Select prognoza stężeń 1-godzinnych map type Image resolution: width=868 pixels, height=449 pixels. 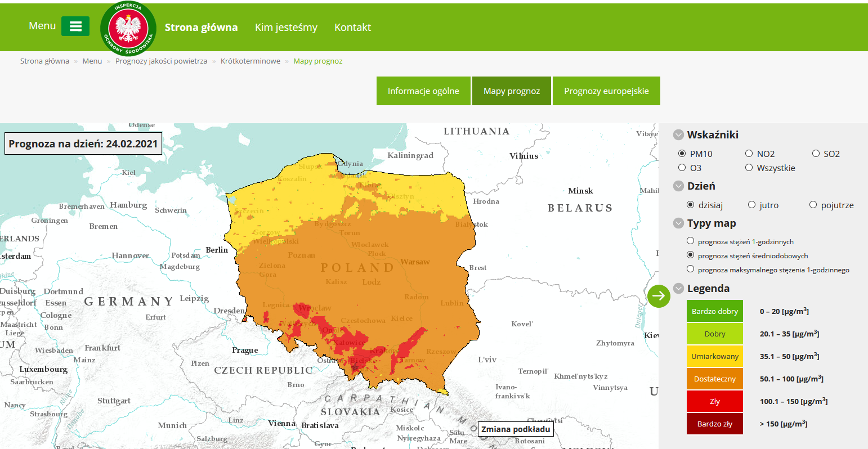tap(690, 241)
